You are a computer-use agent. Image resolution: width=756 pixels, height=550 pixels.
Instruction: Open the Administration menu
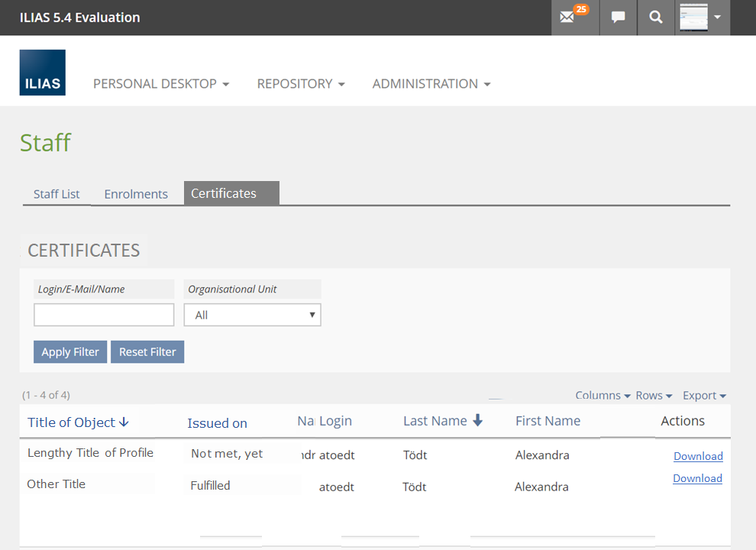tap(431, 84)
